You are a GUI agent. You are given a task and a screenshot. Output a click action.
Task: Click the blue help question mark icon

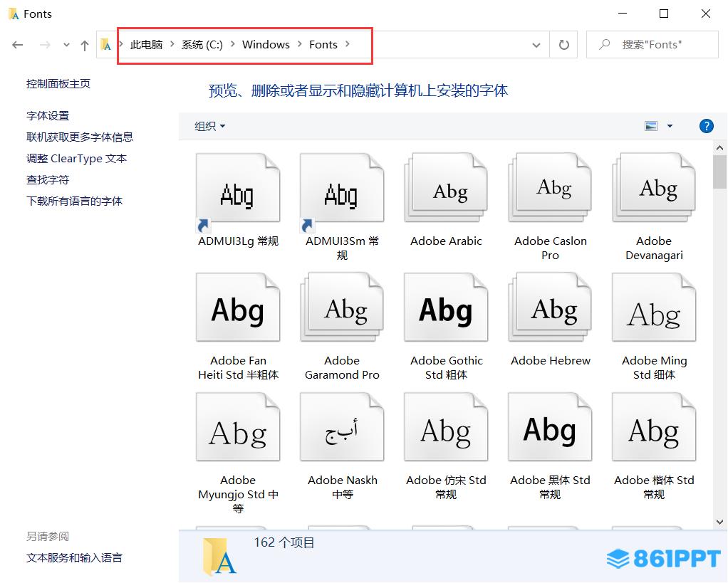coord(706,126)
